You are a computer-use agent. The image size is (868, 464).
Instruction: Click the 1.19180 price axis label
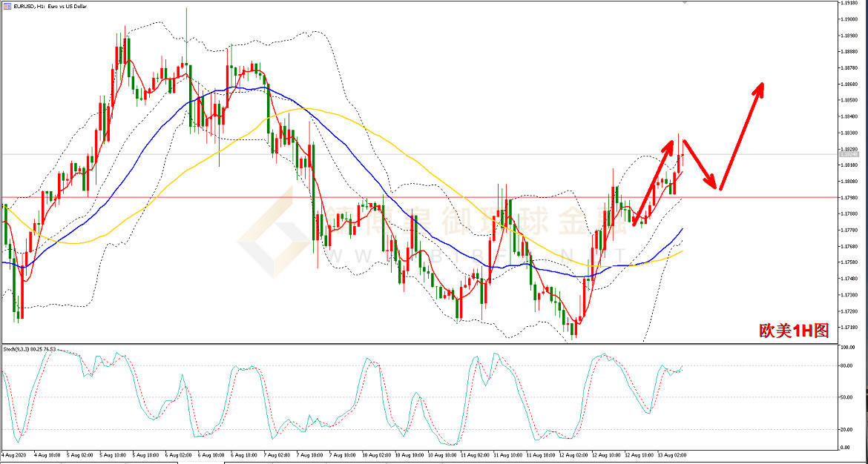click(850, 3)
